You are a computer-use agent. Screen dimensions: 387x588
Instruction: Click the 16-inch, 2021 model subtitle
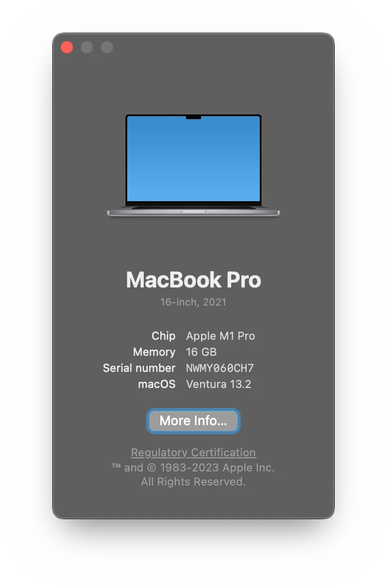193,302
